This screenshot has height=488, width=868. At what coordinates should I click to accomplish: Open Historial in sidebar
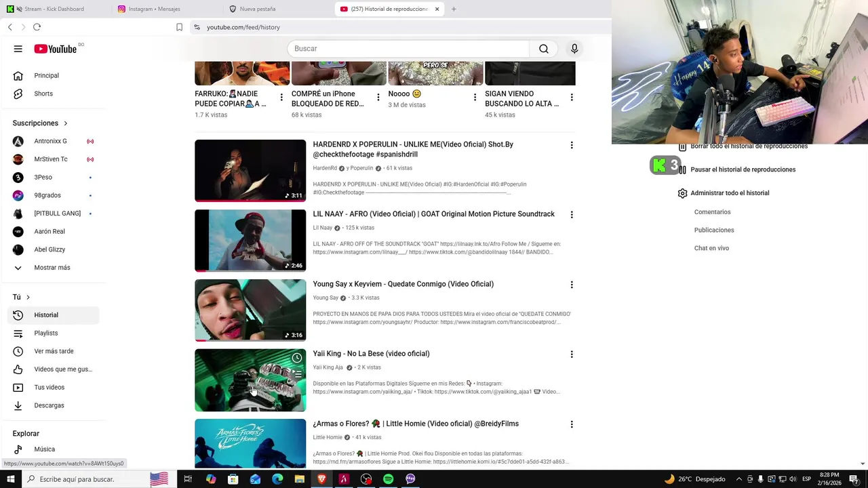click(53, 315)
